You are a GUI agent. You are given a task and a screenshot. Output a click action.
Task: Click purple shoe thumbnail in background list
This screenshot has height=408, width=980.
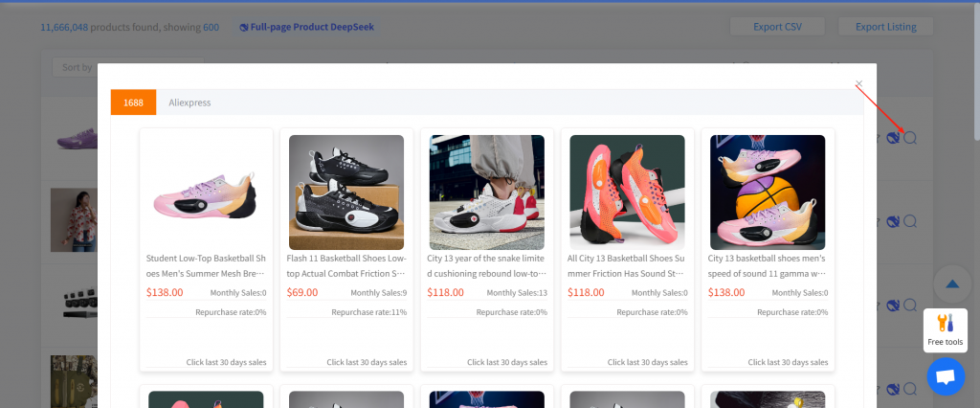(77, 138)
